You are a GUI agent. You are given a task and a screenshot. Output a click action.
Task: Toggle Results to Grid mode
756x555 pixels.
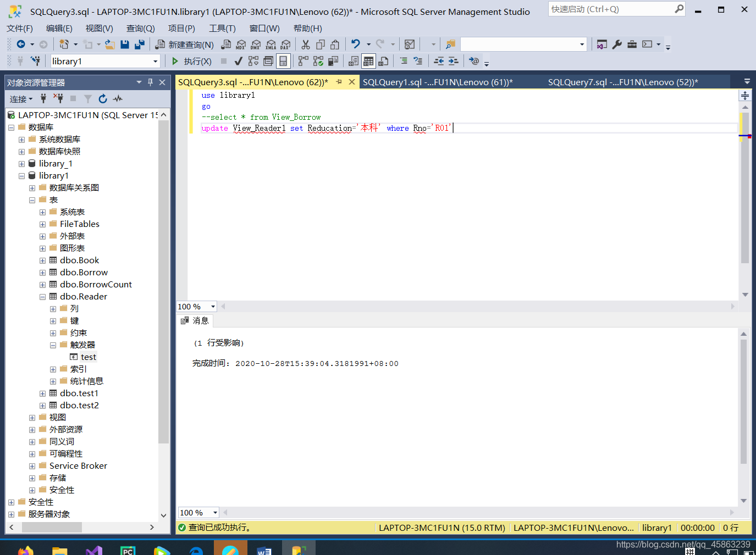(x=368, y=61)
